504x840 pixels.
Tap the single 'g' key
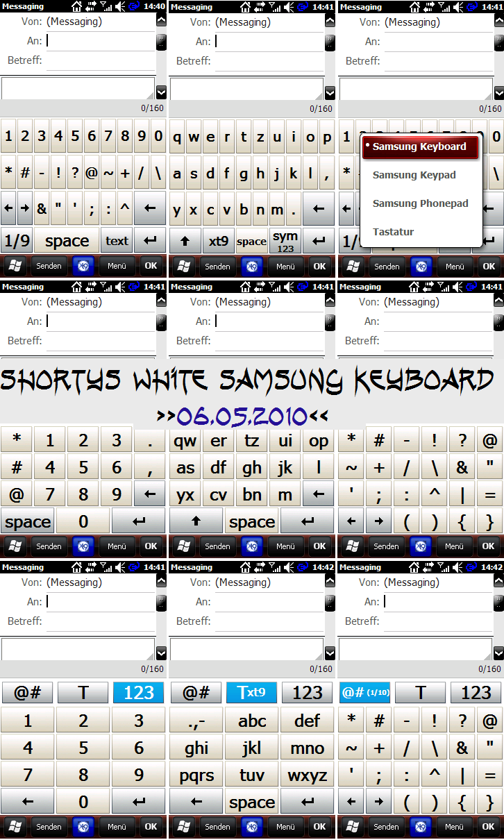(x=244, y=173)
